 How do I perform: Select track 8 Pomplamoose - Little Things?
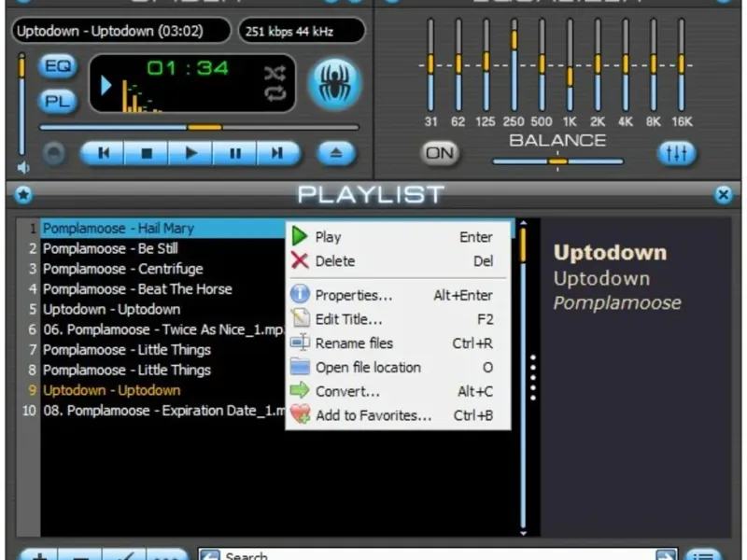(162, 370)
